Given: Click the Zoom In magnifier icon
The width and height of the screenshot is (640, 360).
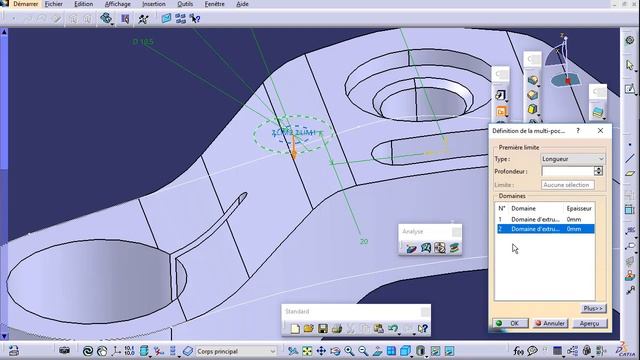Looking at the screenshot, I should [349, 351].
